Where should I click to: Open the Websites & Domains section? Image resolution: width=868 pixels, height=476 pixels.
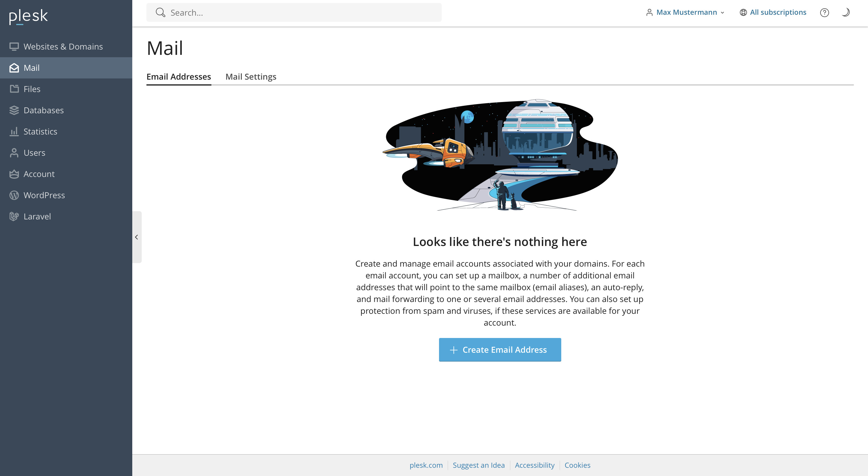point(14,47)
